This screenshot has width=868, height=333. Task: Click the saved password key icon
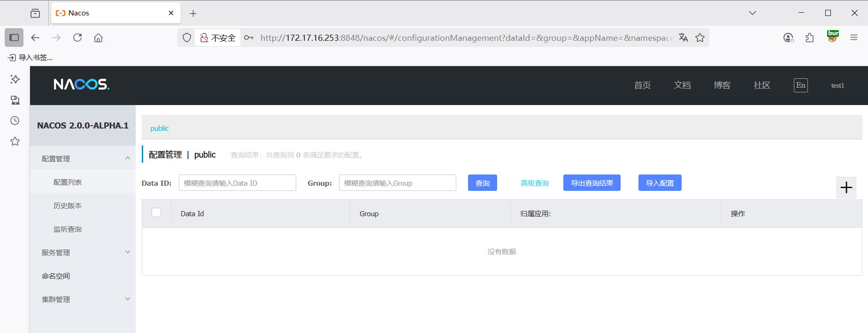coord(249,38)
